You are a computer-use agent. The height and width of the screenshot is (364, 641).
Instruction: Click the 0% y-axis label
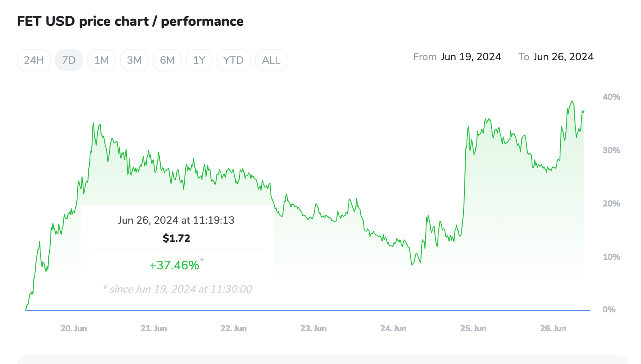[609, 308]
